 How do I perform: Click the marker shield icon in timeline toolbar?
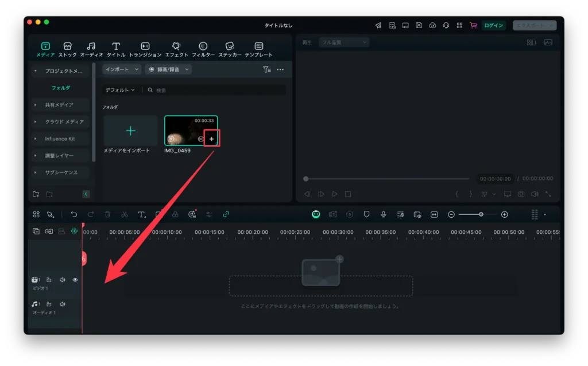click(366, 214)
